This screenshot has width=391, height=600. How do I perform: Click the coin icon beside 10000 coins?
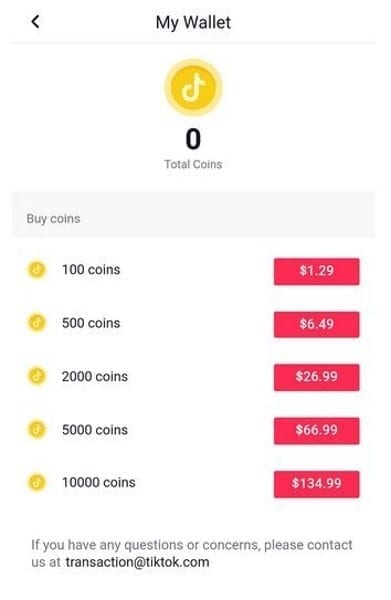tap(37, 483)
